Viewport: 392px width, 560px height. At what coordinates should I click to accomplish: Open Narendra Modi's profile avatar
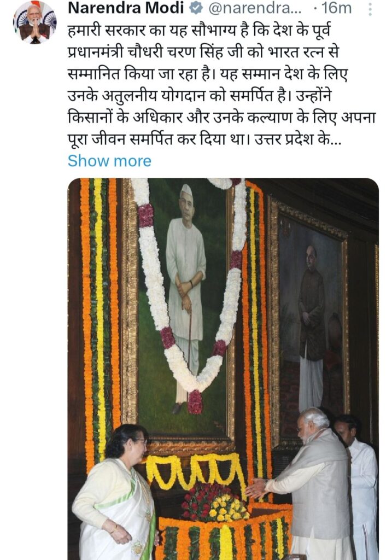point(34,22)
